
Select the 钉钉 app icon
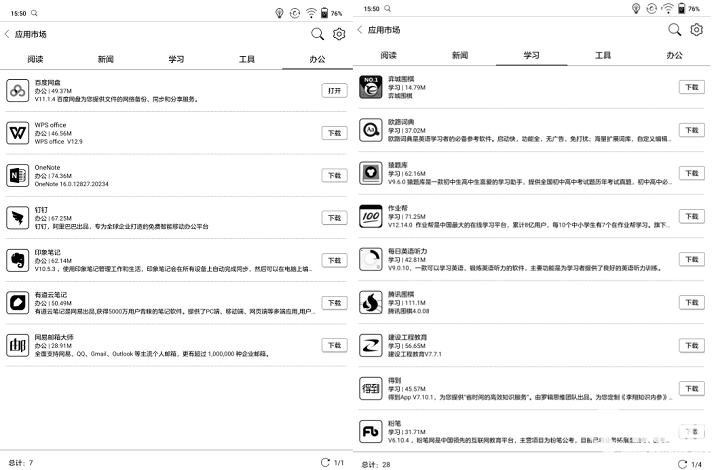click(17, 218)
